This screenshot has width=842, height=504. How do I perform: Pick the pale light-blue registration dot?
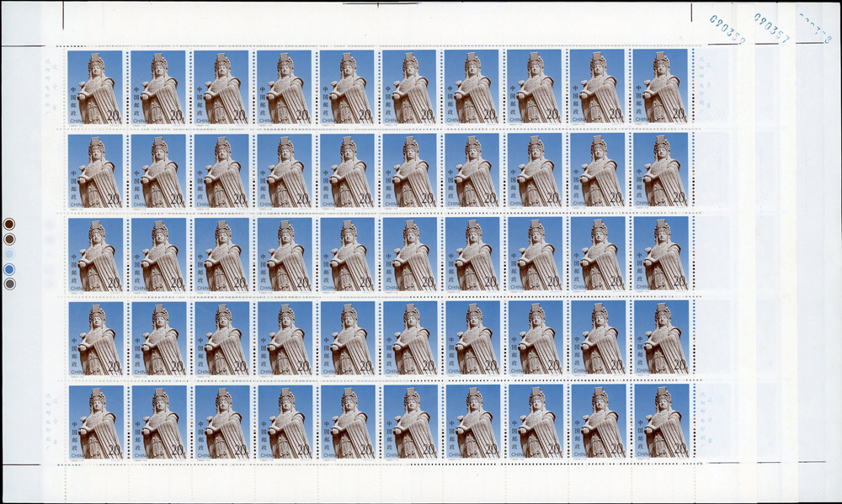click(x=9, y=254)
